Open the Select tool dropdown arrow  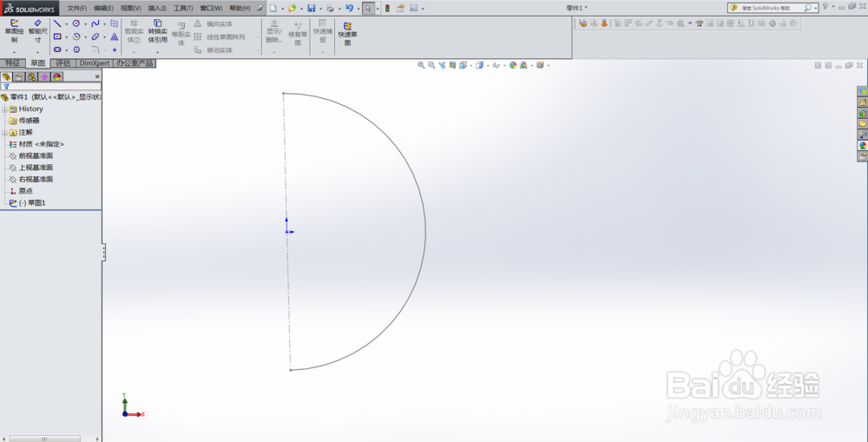point(378,9)
